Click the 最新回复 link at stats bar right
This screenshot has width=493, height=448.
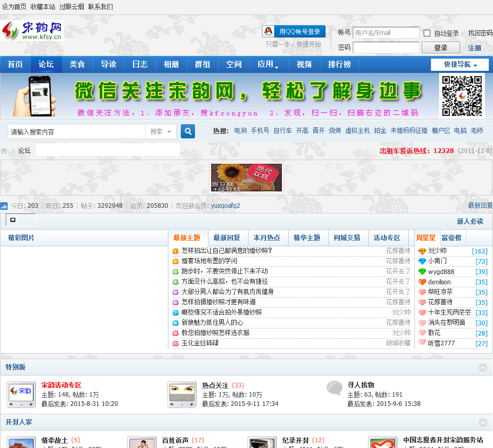click(480, 205)
